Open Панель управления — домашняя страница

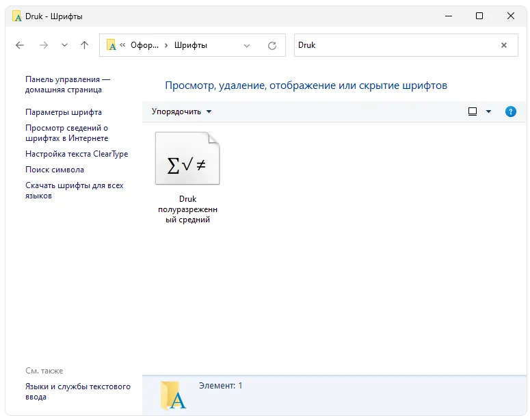[68, 84]
